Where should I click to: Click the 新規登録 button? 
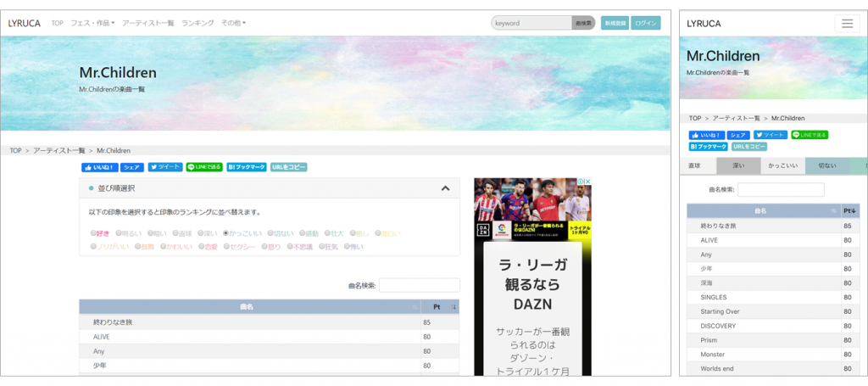[615, 23]
